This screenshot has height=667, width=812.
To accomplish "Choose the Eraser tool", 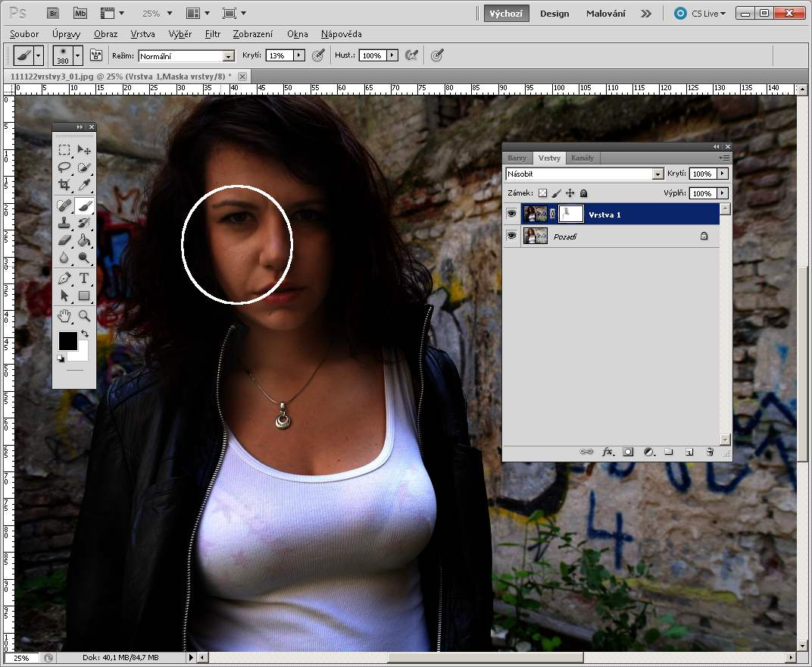I will pyautogui.click(x=64, y=240).
